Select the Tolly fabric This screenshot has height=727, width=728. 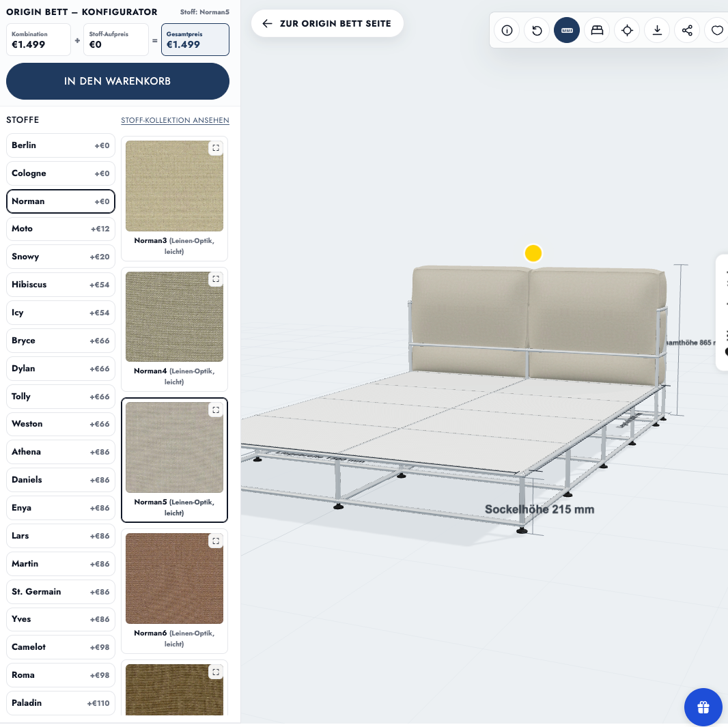[x=61, y=397]
